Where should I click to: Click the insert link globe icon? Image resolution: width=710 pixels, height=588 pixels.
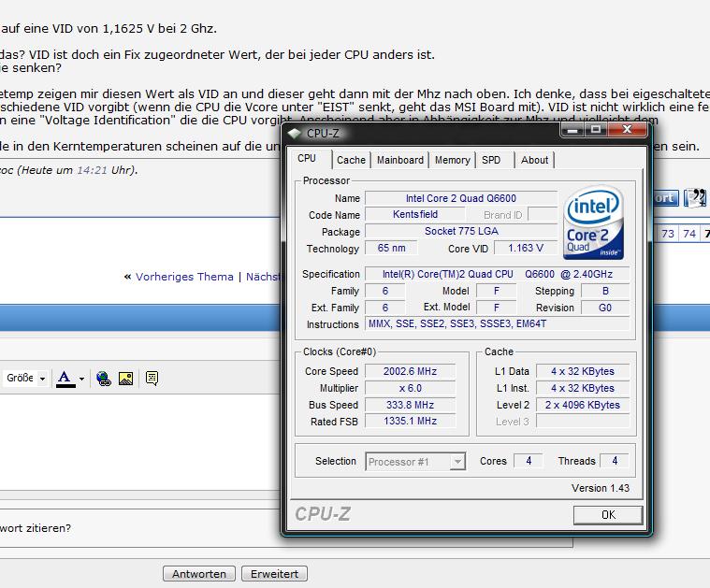point(104,379)
